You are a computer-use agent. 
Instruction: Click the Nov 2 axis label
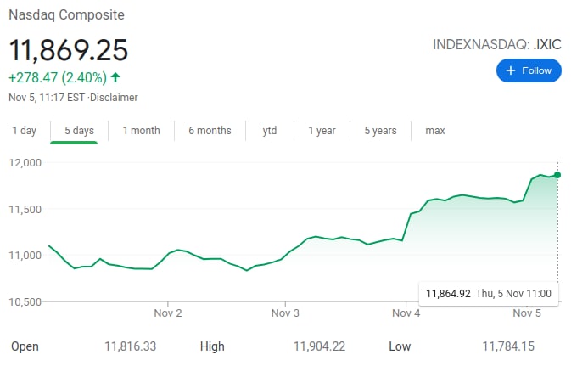pyautogui.click(x=168, y=313)
